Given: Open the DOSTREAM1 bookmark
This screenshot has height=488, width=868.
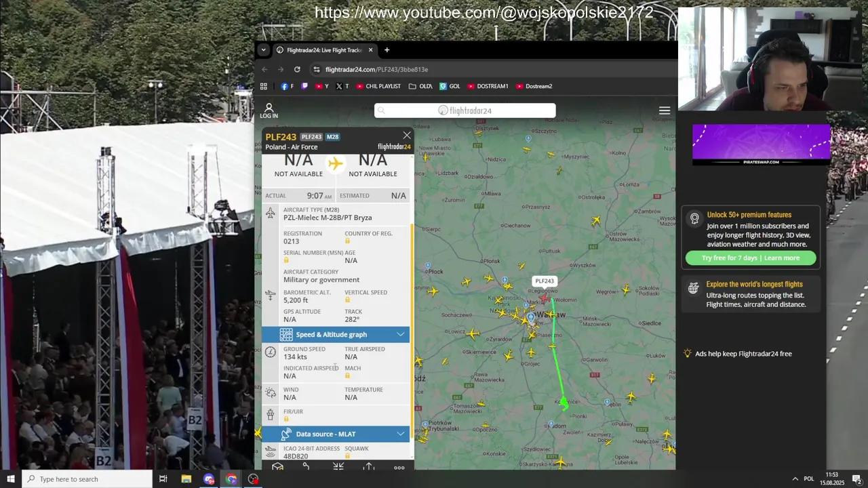Looking at the screenshot, I should (x=488, y=86).
